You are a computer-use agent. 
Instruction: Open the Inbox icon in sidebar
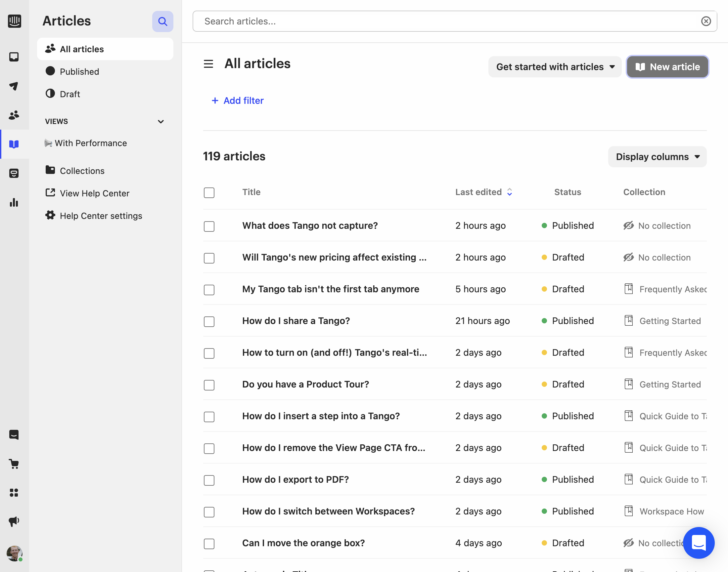click(14, 57)
